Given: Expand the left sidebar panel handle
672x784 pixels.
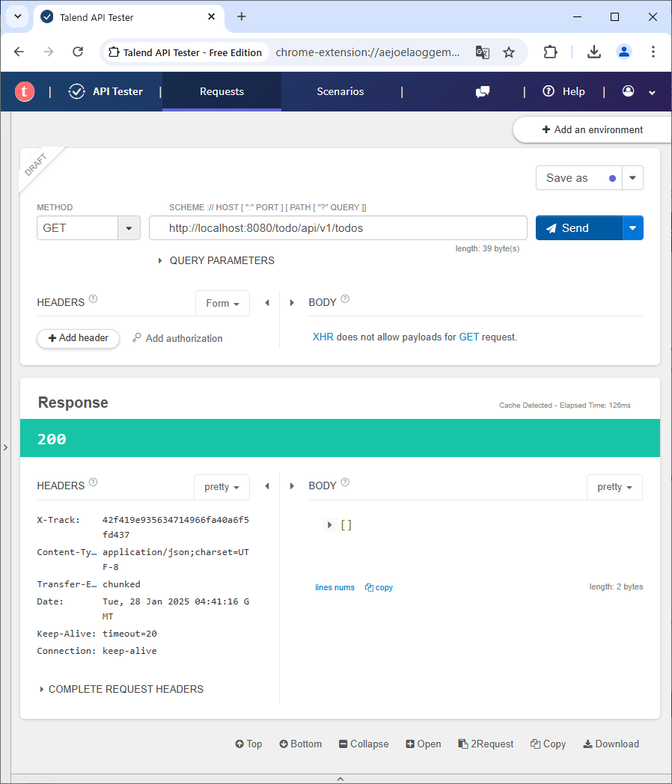Looking at the screenshot, I should [5, 447].
